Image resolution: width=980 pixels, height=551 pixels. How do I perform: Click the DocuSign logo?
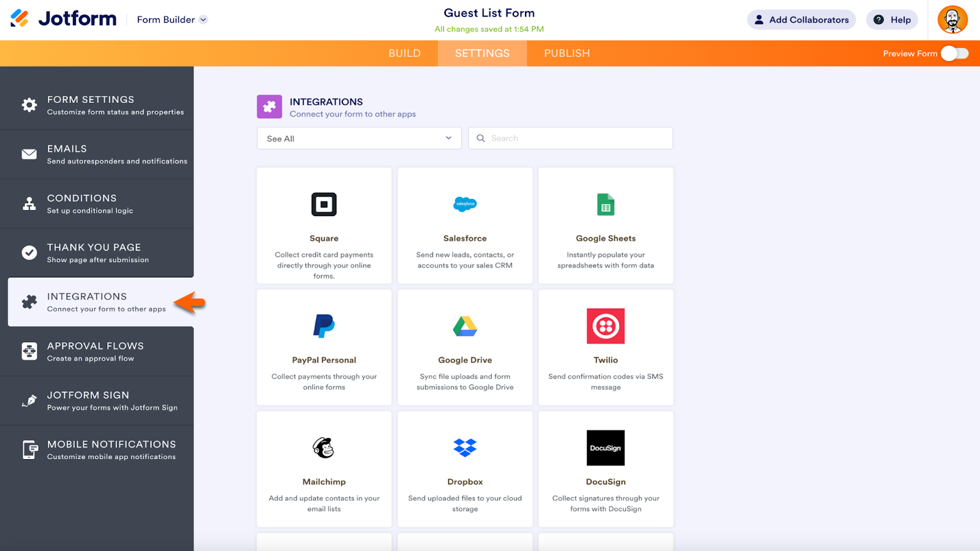(606, 448)
